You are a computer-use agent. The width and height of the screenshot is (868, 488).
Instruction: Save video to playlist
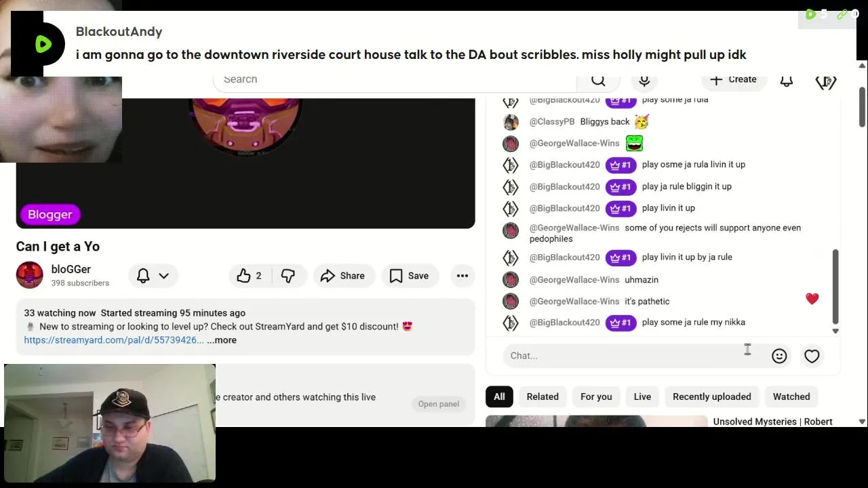coord(409,276)
